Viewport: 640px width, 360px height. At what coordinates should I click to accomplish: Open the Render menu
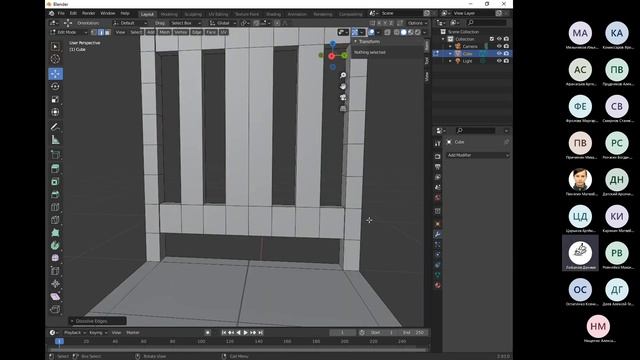pyautogui.click(x=88, y=13)
